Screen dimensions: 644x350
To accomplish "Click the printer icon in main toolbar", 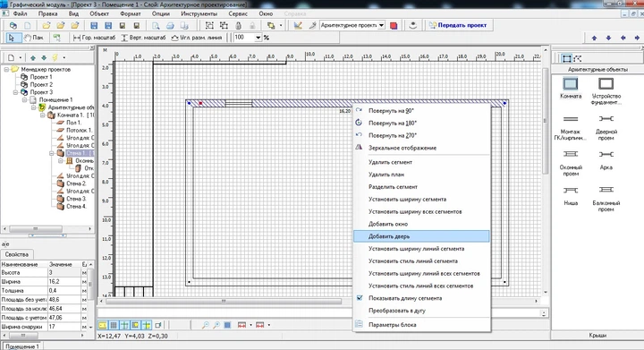I will 170,25.
